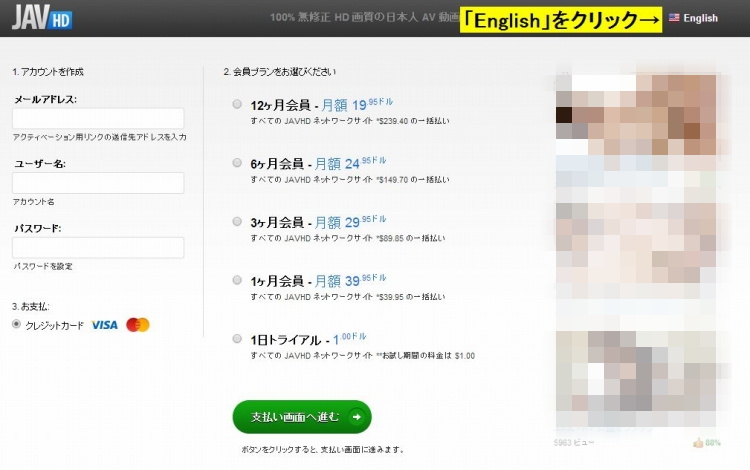Image resolution: width=750 pixels, height=470 pixels.
Task: Select the クレジットカード payment radio button
Action: [16, 324]
